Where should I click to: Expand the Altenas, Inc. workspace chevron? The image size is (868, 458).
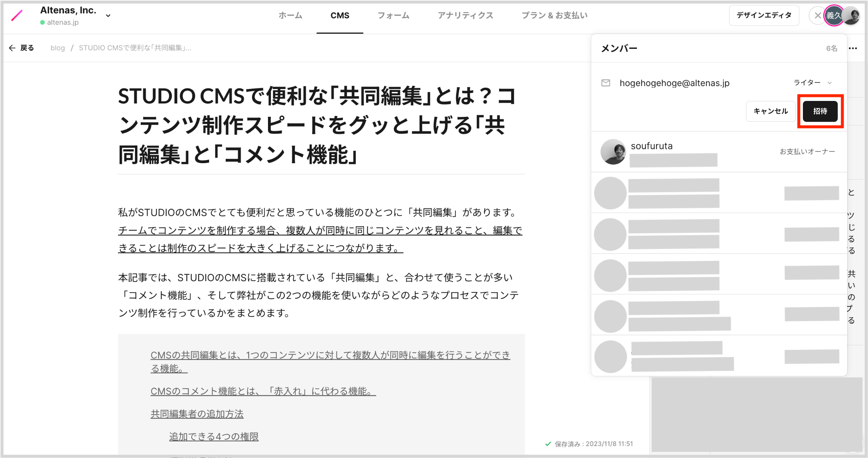pyautogui.click(x=108, y=16)
